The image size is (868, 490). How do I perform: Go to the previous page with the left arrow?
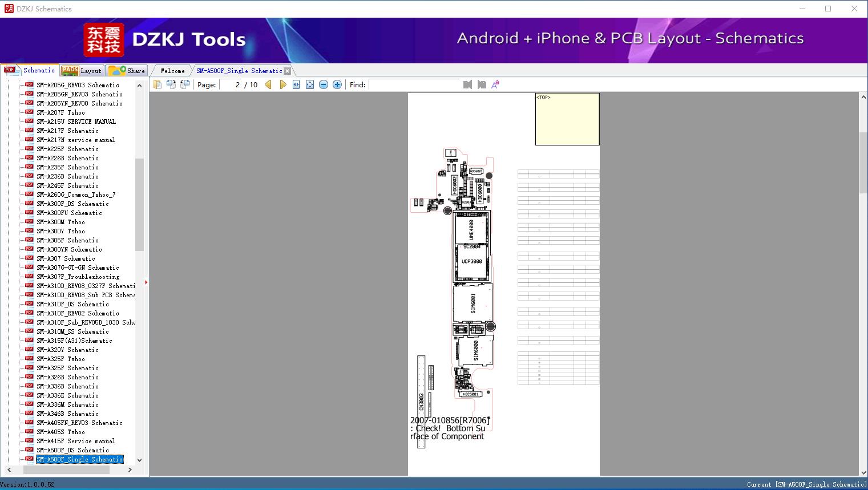tap(268, 84)
